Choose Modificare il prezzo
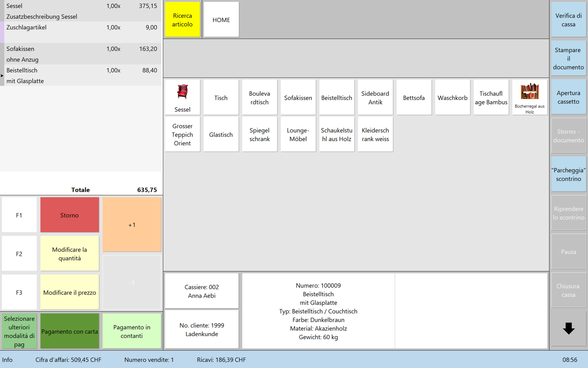Screen dimensions: 588x368 coord(69,292)
